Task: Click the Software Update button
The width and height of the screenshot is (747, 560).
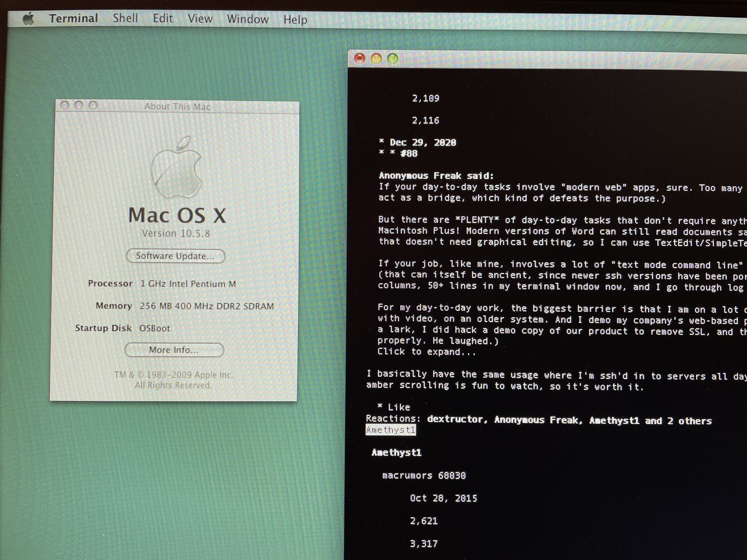Action: (176, 256)
